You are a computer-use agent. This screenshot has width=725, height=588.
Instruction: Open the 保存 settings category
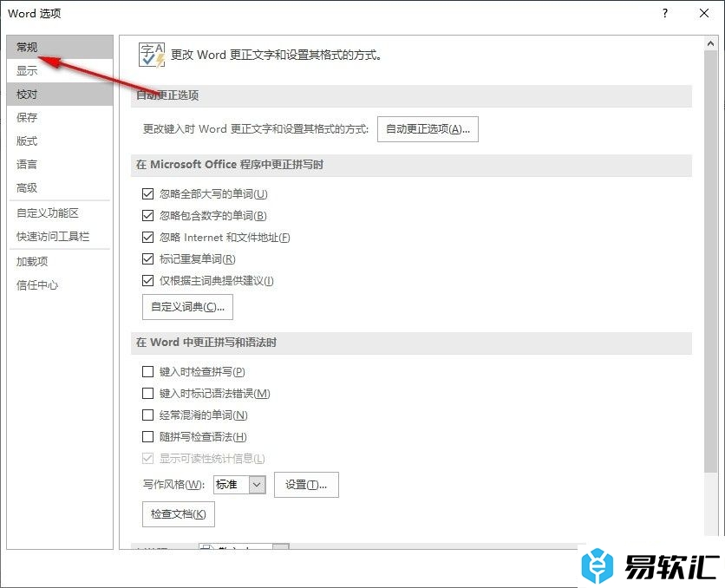pyautogui.click(x=60, y=117)
